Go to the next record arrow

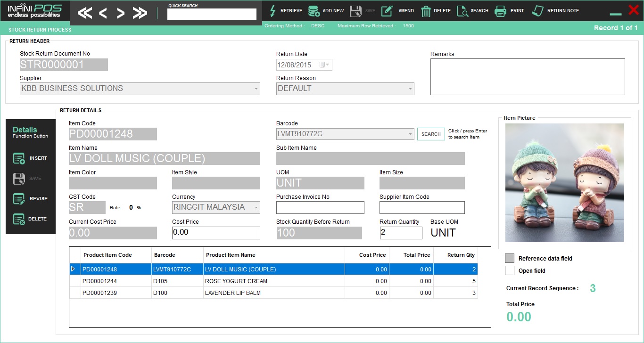[121, 13]
